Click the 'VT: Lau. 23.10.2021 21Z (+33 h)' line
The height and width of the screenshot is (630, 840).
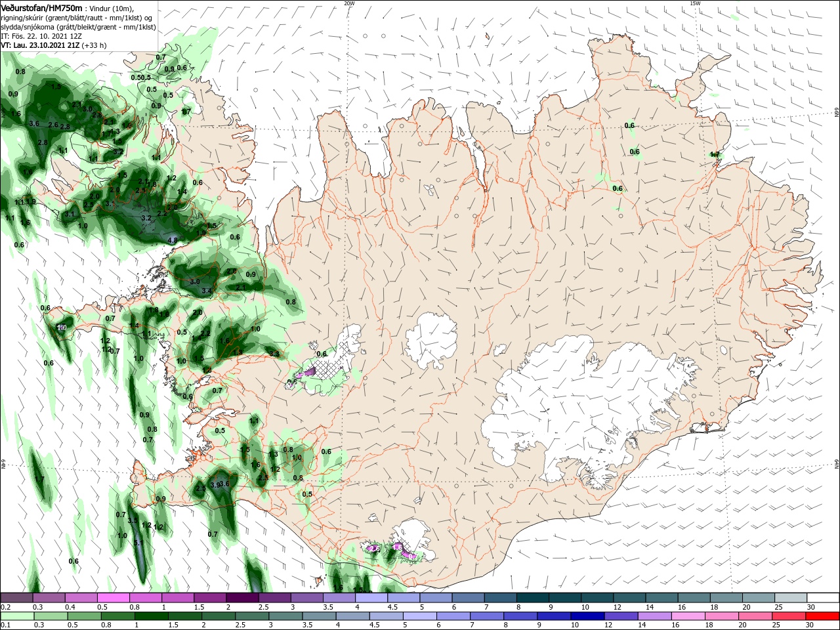pos(54,45)
